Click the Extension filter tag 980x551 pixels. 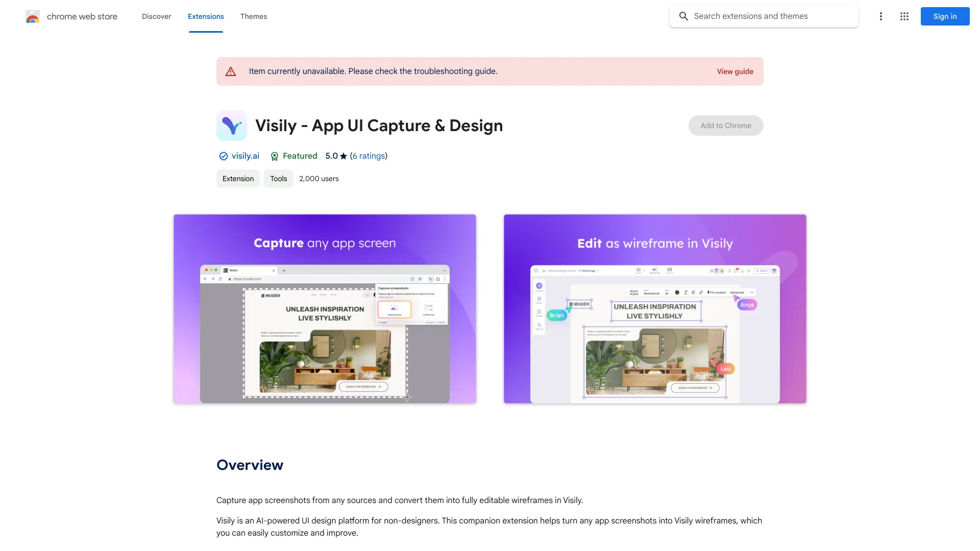(238, 178)
